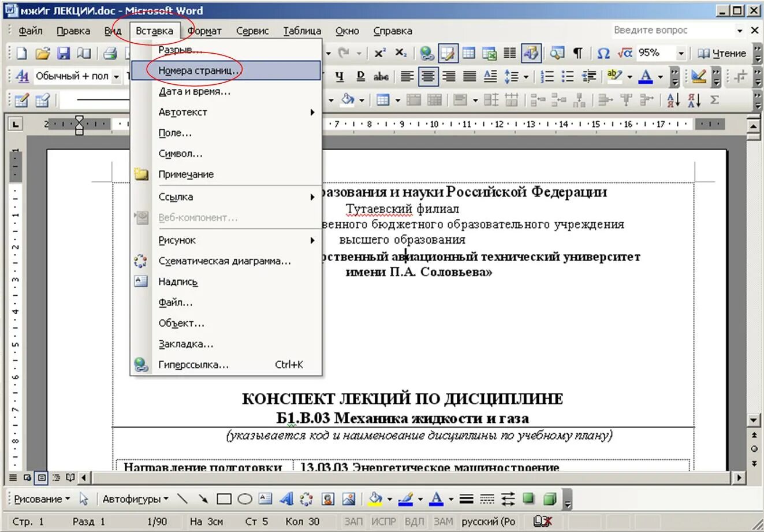The width and height of the screenshot is (764, 532).
Task: Click the New document icon
Action: click(x=22, y=53)
